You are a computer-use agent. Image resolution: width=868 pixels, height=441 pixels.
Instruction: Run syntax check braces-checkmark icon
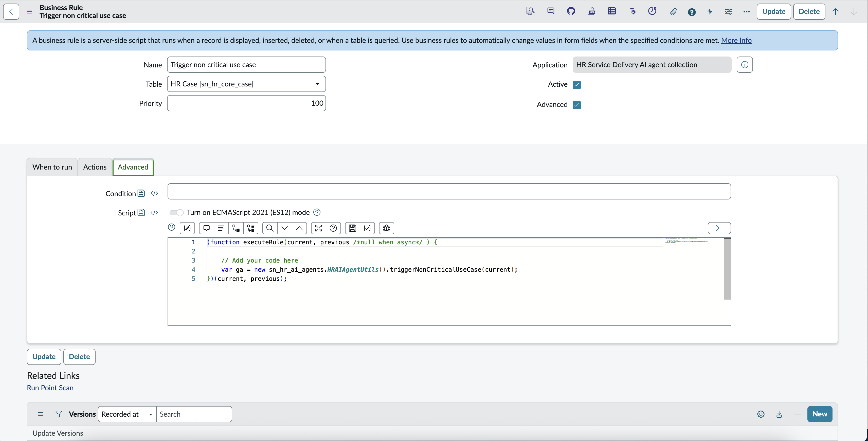click(367, 228)
